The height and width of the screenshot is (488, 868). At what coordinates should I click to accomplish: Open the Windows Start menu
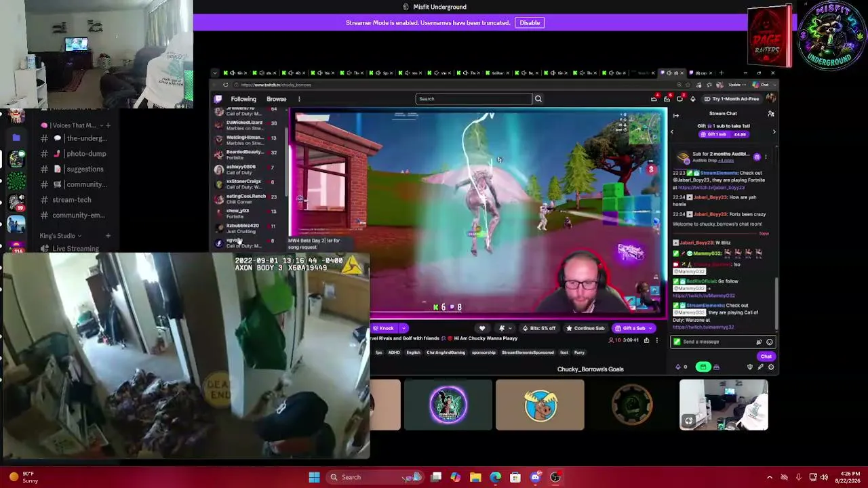314,477
